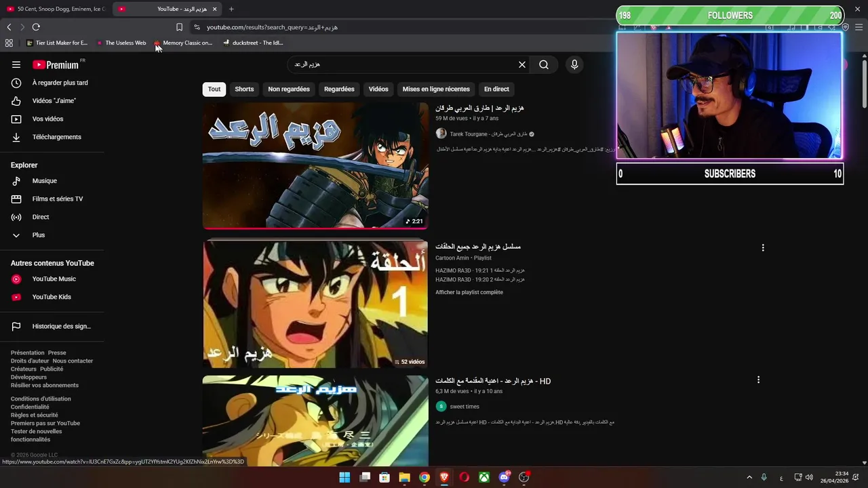Expand the Plus section in Explorer sidebar
The image size is (868, 488).
tap(52, 235)
